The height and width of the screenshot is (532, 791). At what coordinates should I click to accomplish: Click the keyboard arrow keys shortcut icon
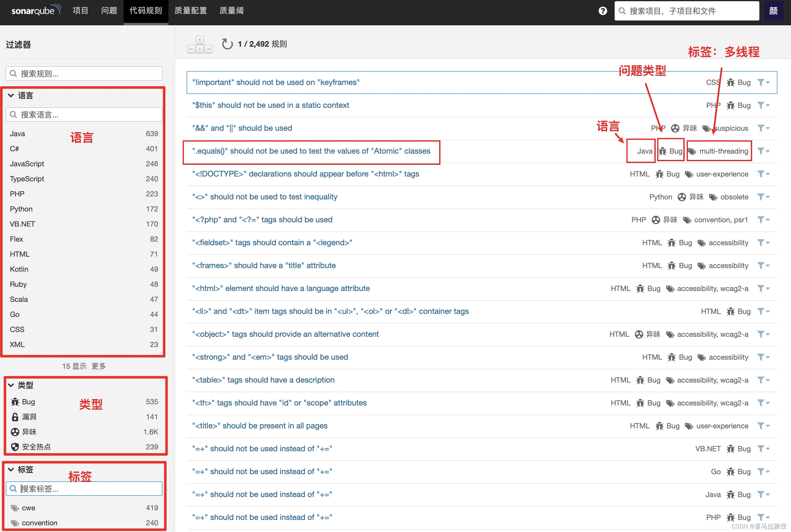point(200,45)
